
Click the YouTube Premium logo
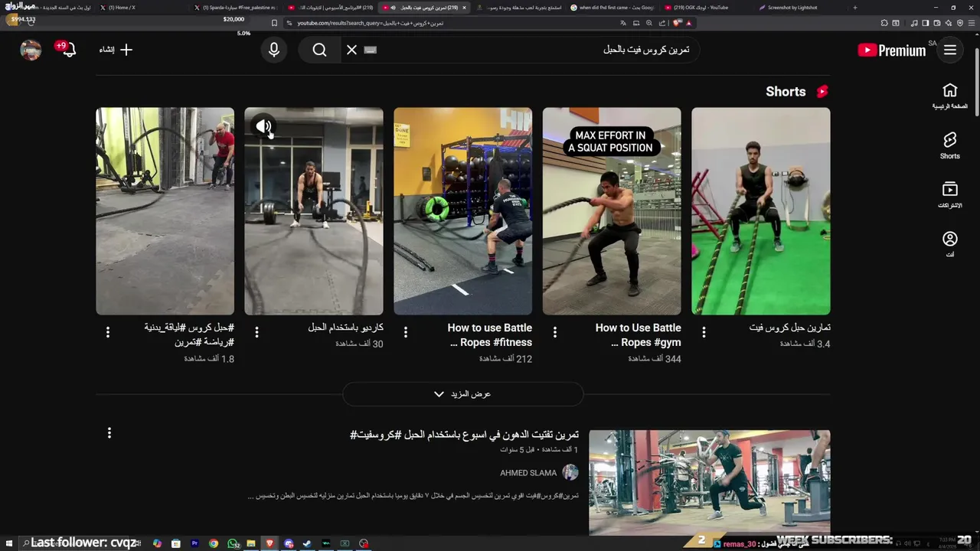(x=892, y=51)
